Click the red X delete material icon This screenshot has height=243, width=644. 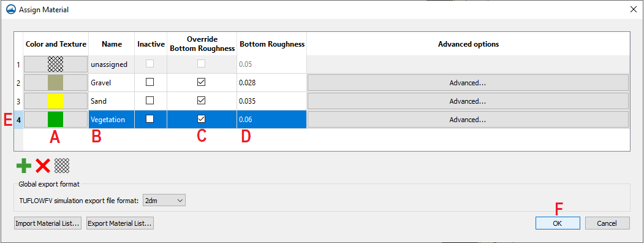[x=43, y=165]
